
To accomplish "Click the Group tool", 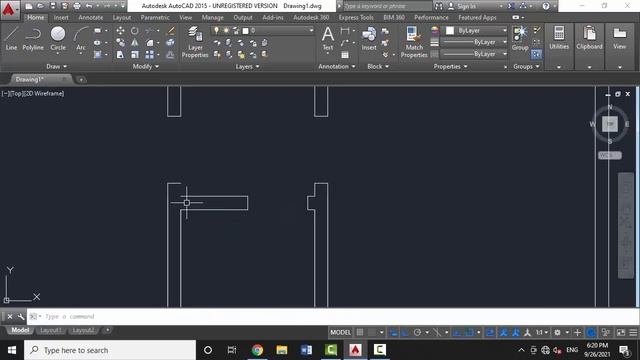I will 520,39.
